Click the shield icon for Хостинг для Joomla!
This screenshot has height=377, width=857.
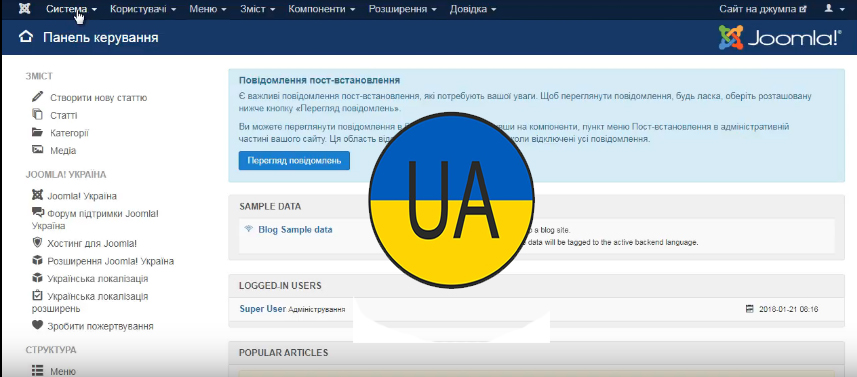point(37,242)
